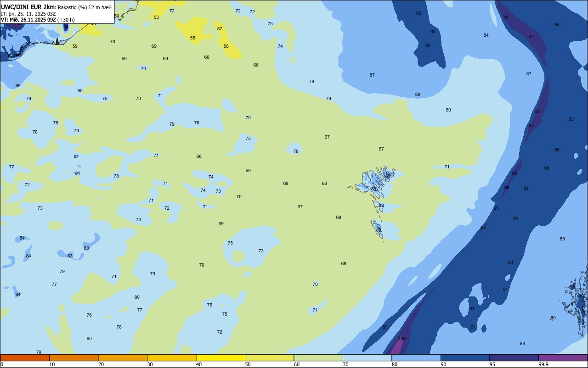
Task: Select the orange 10–20 legend color band
Action: (73, 357)
